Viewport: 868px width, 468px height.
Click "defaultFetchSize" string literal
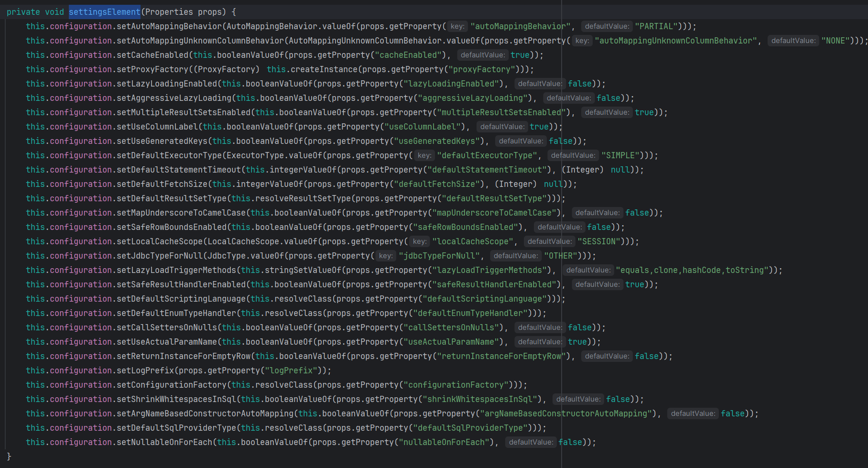437,184
